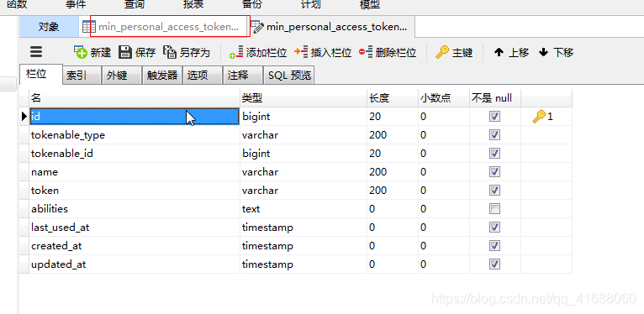Viewport: 644px width, 314px height.
Task: Toggle Not Null checkbox for tokenable_type
Action: [x=495, y=135]
